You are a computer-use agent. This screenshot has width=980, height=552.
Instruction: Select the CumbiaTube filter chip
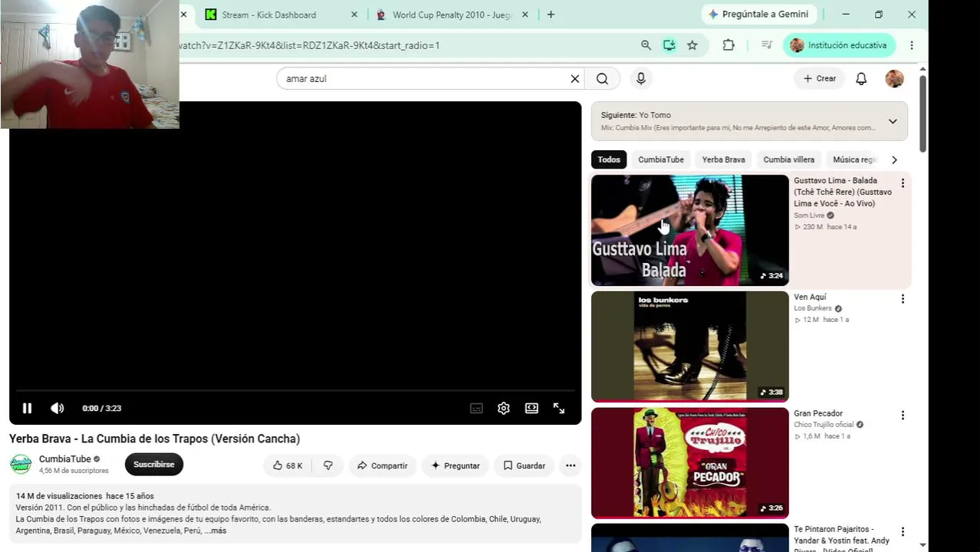[661, 159]
